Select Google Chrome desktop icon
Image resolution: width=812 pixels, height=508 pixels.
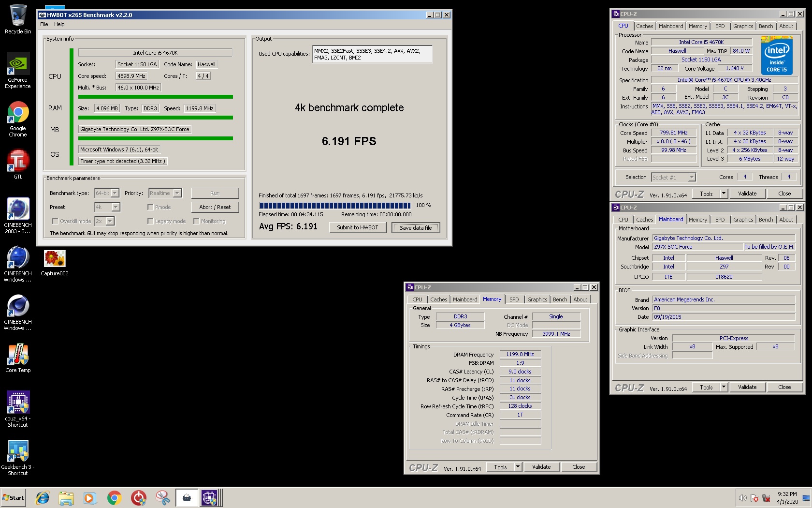18,119
